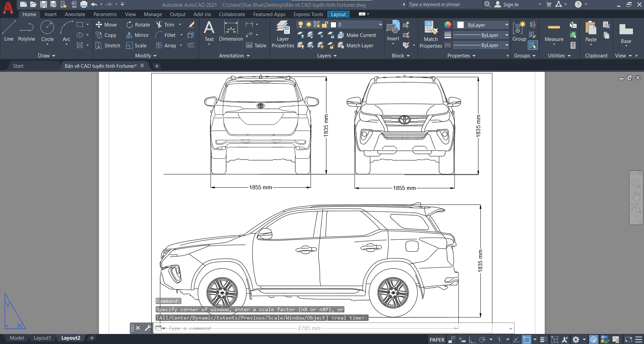The height and width of the screenshot is (344, 644).
Task: Expand the Annotation panel
Action: 234,56
